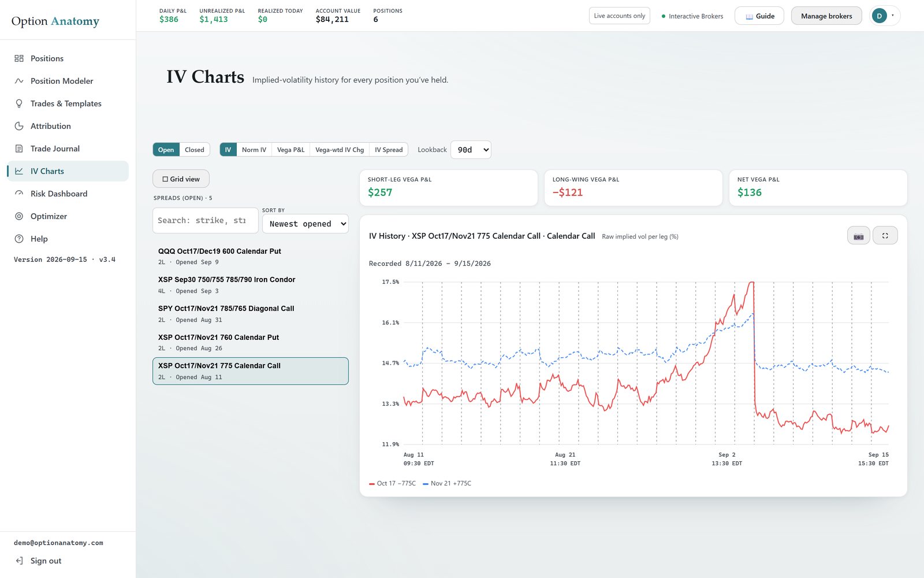Select XSP Oct17/Nov21 775 Calendar Call

(x=251, y=371)
